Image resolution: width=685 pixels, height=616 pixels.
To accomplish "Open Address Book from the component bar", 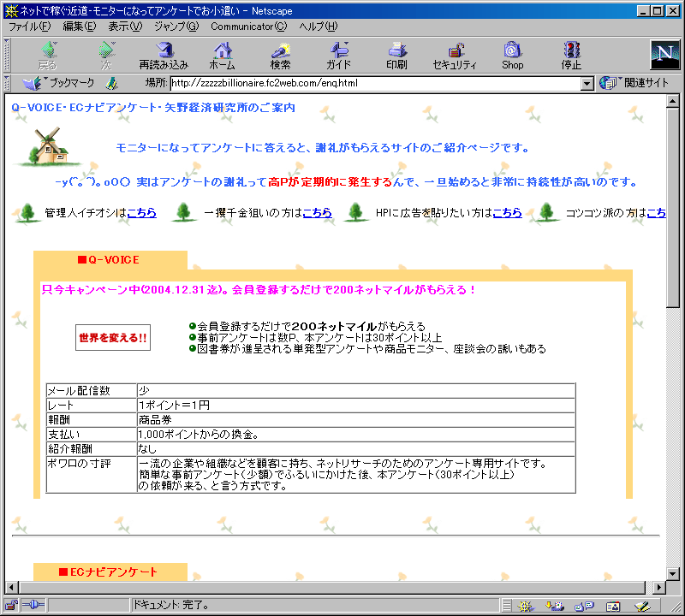I will (x=613, y=606).
